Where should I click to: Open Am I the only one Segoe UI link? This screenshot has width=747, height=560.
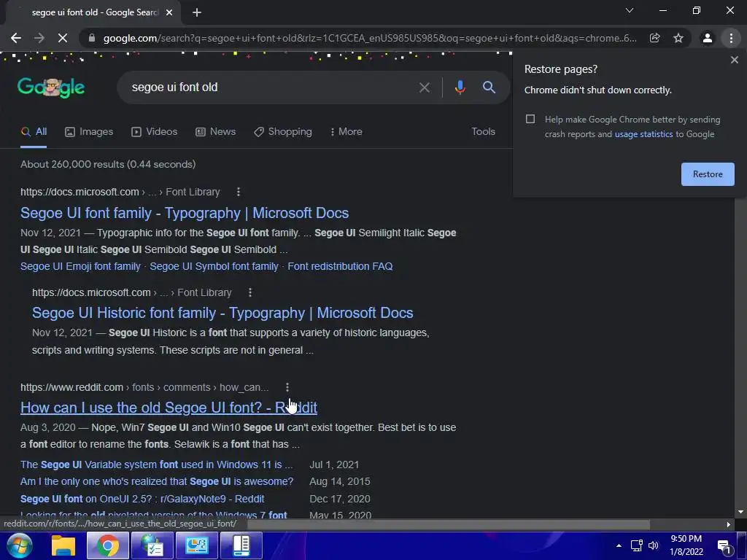pos(157,482)
